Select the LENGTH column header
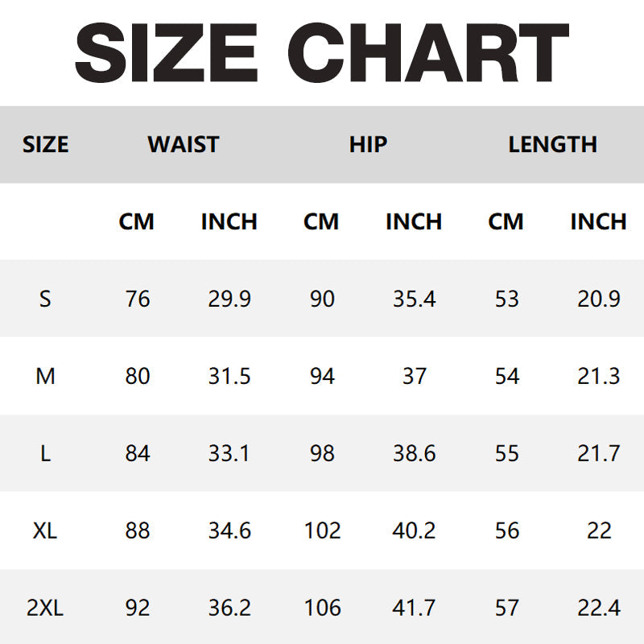Image resolution: width=644 pixels, height=644 pixels. coord(552,145)
